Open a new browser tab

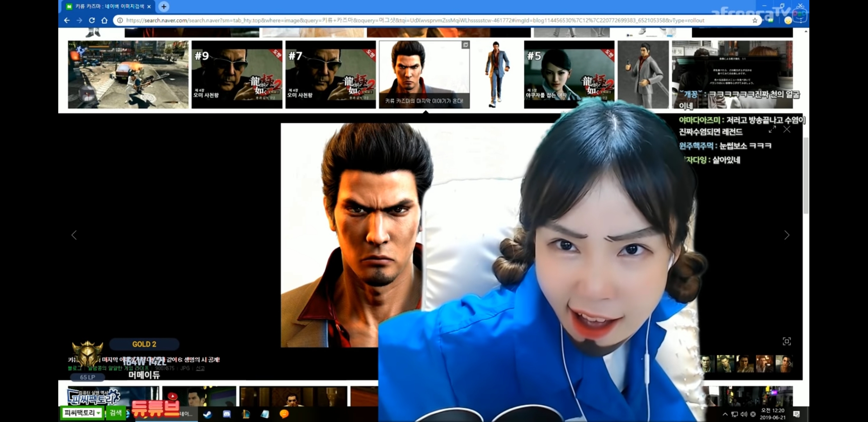[164, 6]
